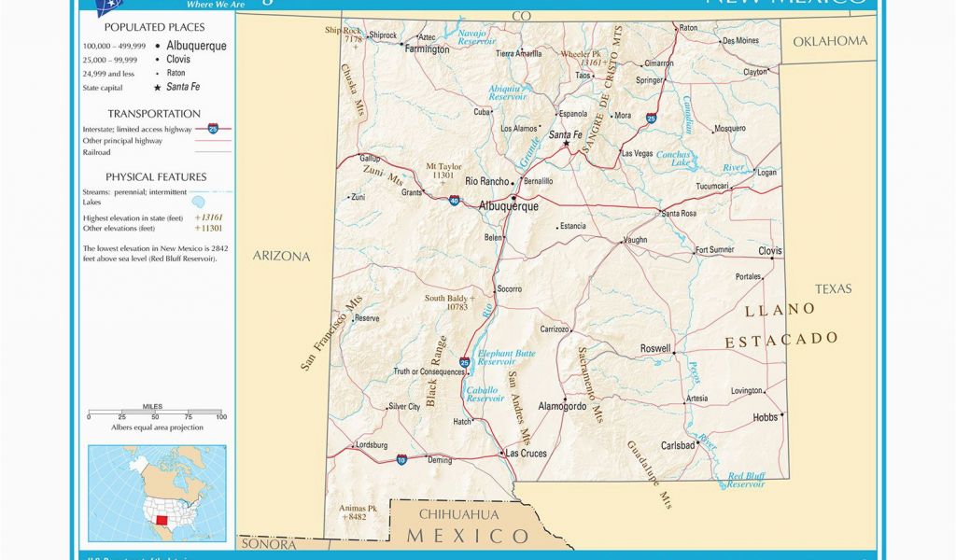
Task: Click the Transportation legend heading
Action: [154, 113]
